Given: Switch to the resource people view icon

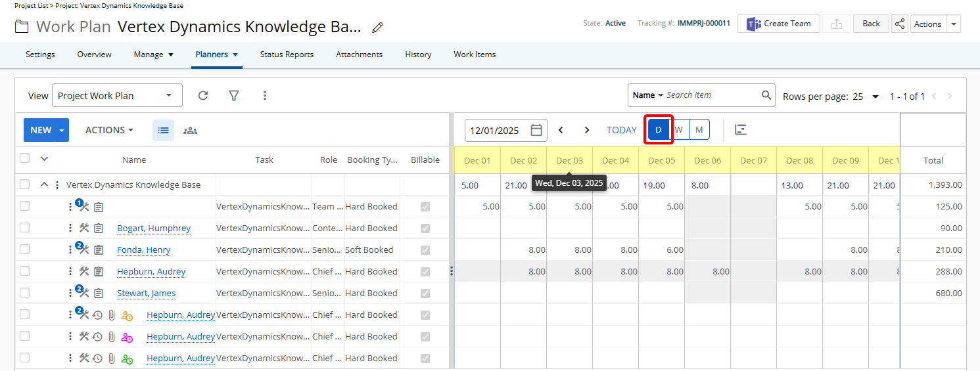Looking at the screenshot, I should point(190,130).
